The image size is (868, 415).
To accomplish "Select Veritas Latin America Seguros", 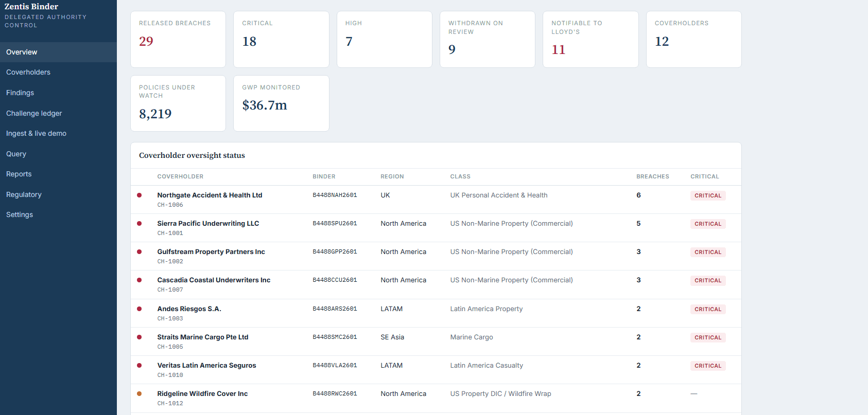I will pyautogui.click(x=206, y=366).
